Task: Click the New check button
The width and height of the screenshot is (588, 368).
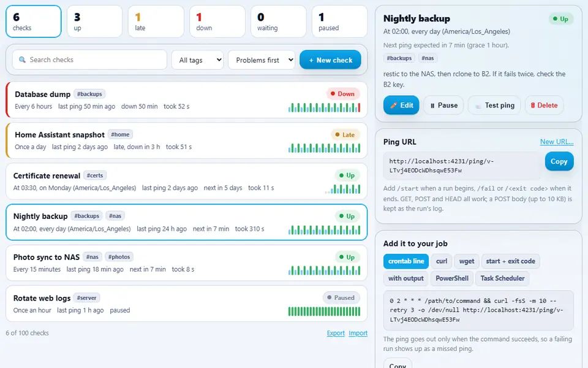Action: click(330, 60)
